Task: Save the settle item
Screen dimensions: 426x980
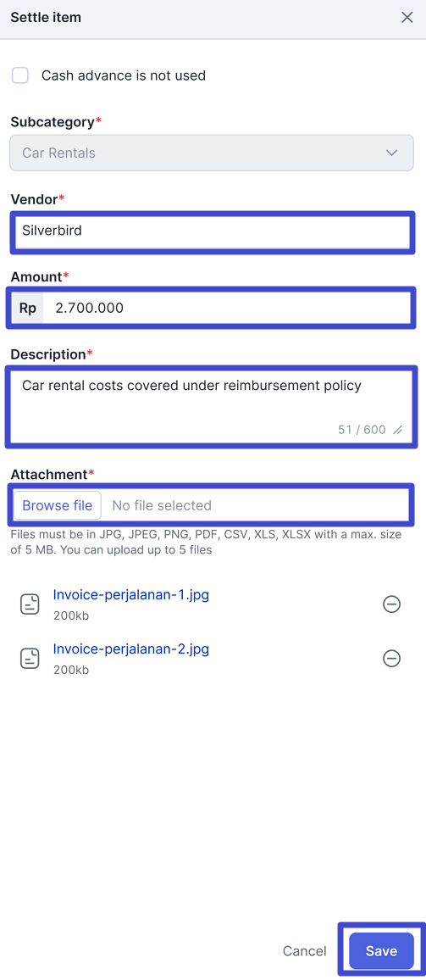Action: [381, 950]
